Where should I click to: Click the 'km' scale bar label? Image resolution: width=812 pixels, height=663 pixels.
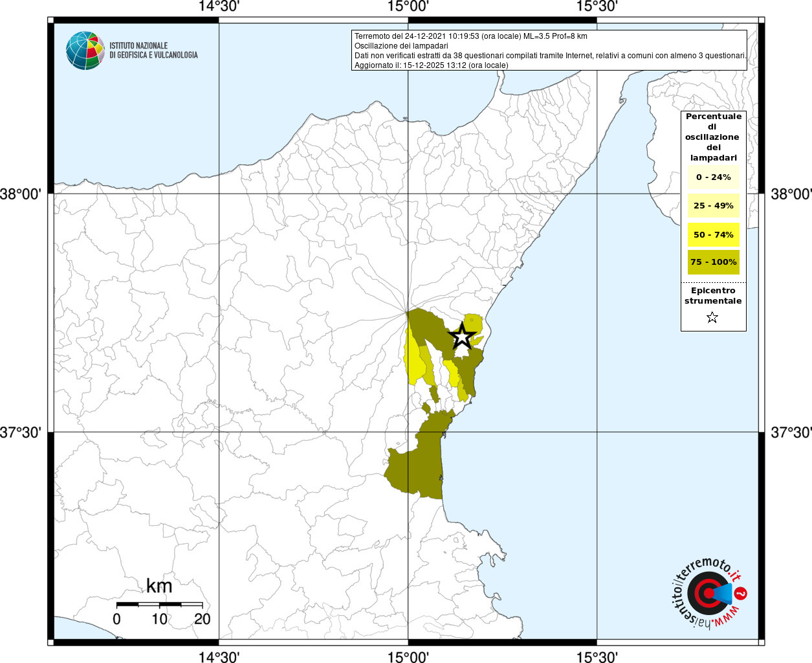pyautogui.click(x=159, y=586)
